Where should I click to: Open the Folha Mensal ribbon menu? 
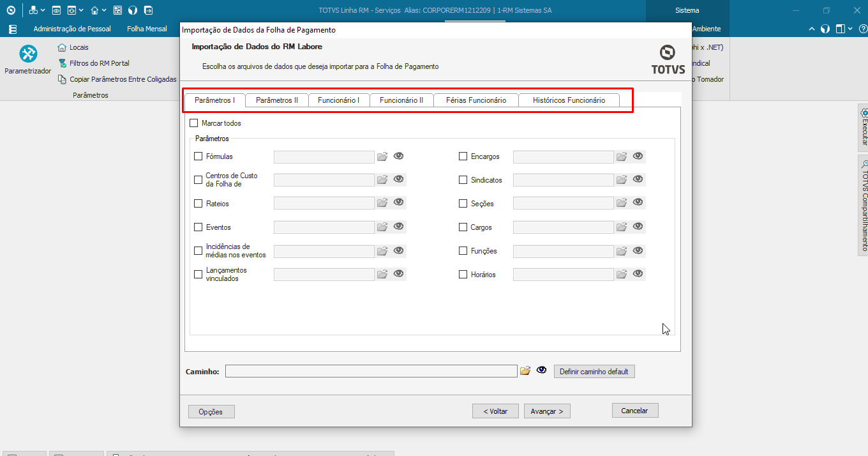[x=147, y=29]
